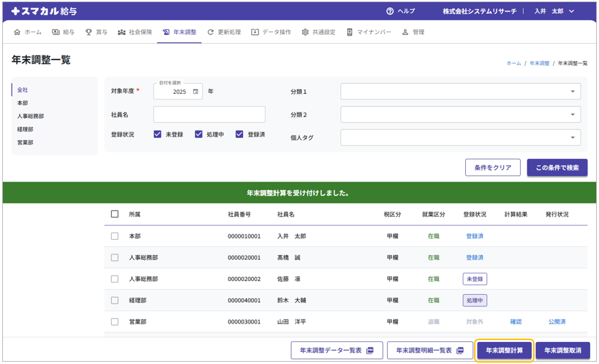Click the help question mark icon

tap(390, 11)
